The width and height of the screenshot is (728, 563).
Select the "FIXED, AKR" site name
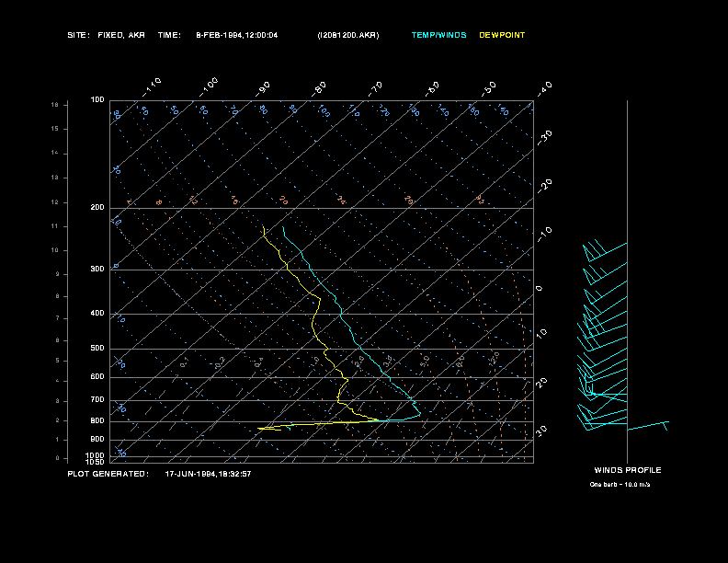121,35
